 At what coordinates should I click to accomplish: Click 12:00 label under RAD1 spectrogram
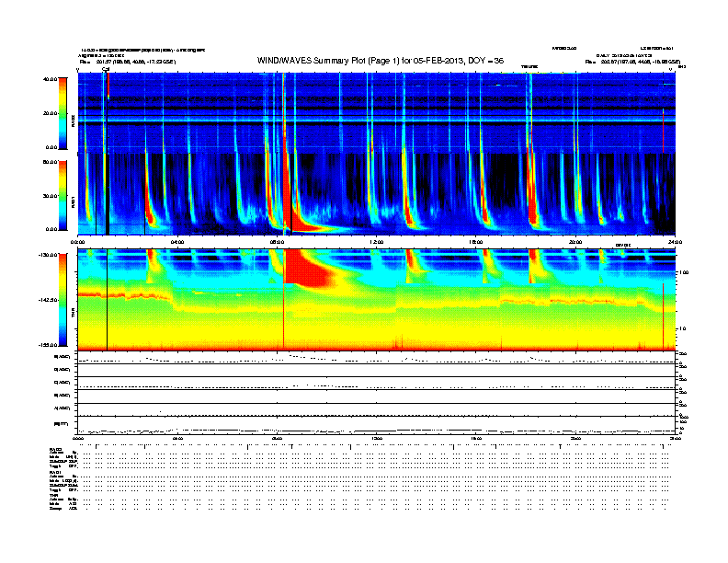[x=377, y=242]
